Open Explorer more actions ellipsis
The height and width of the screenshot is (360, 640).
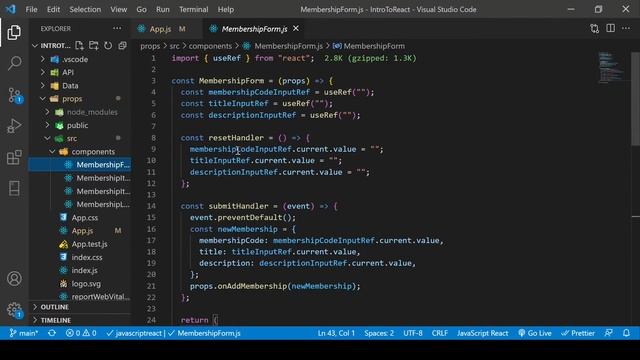117,28
